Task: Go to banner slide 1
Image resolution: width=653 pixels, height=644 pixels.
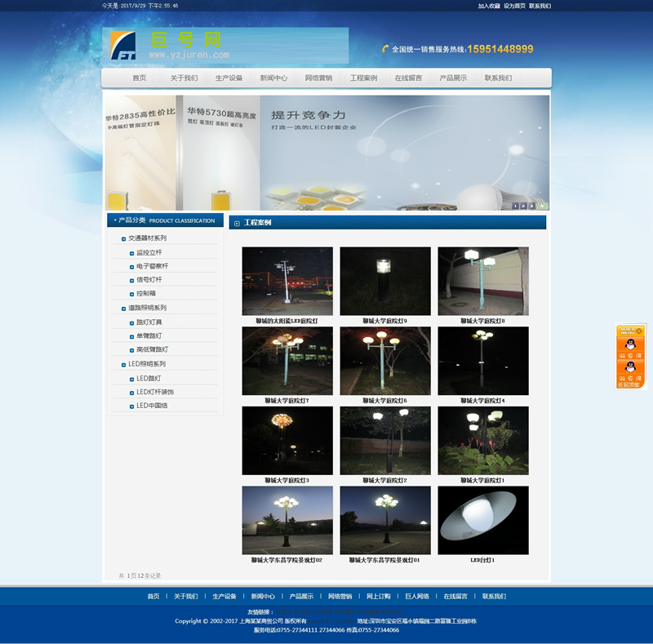Action: [x=515, y=206]
